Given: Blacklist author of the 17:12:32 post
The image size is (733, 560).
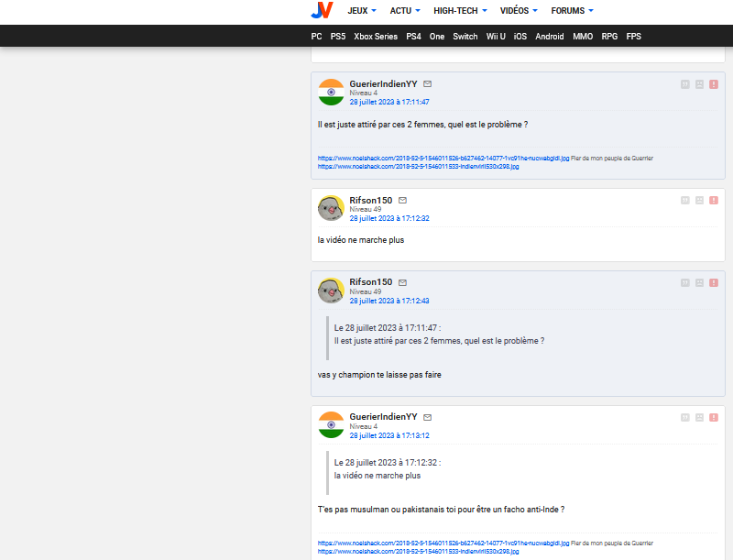Looking at the screenshot, I should 699,201.
